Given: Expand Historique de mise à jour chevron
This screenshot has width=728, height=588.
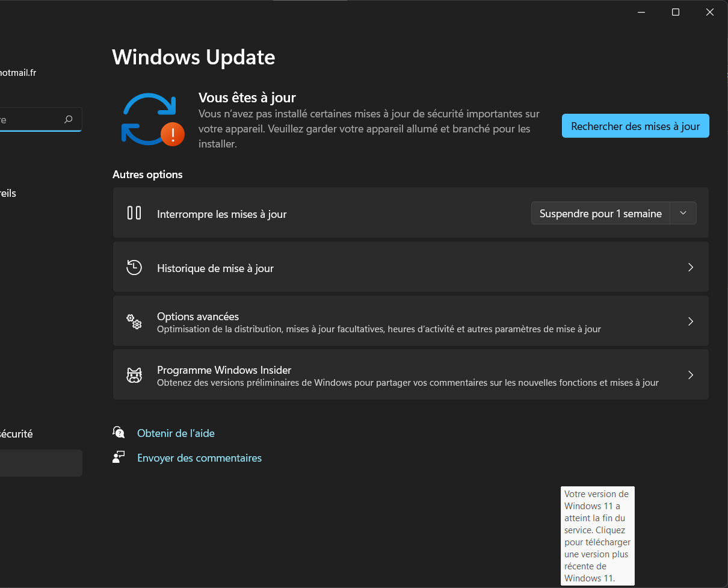Looking at the screenshot, I should 691,267.
